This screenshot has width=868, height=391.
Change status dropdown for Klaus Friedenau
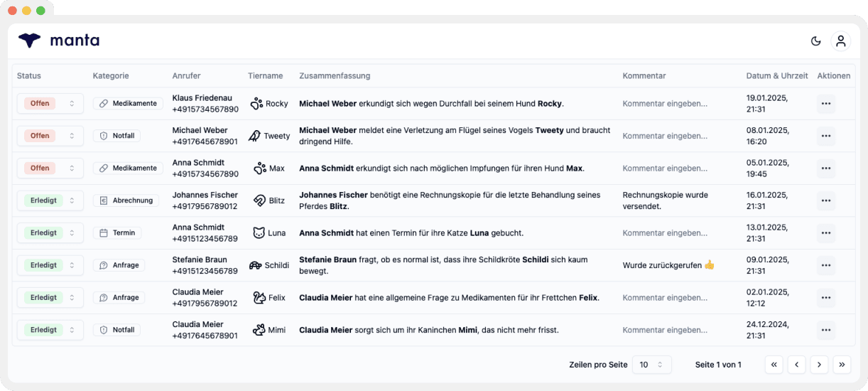[50, 104]
